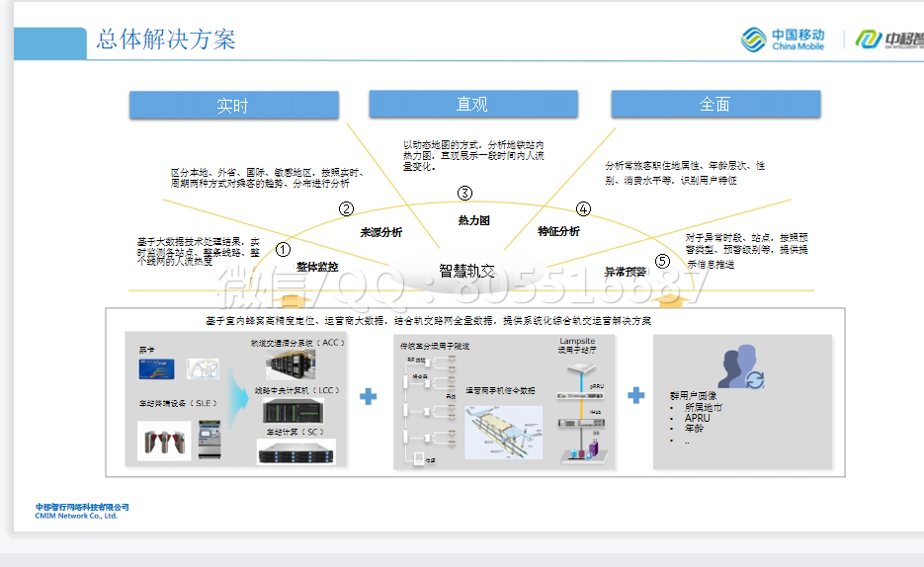Click the 车站终端设备 (SLE) label
The width and height of the screenshot is (924, 567).
click(177, 403)
